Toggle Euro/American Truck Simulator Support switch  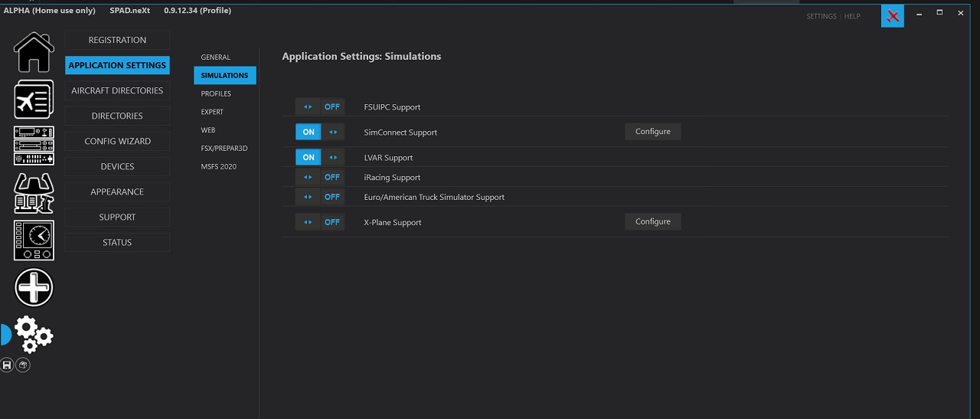pyautogui.click(x=320, y=197)
